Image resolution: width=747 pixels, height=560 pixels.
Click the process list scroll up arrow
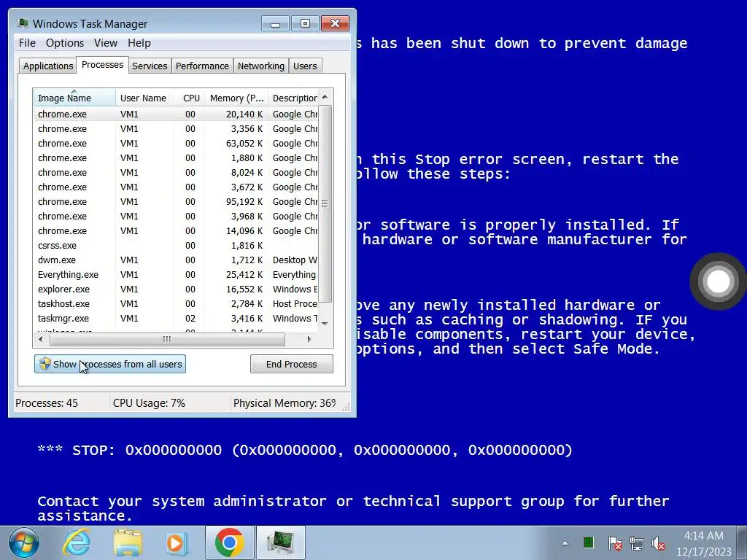pyautogui.click(x=325, y=97)
